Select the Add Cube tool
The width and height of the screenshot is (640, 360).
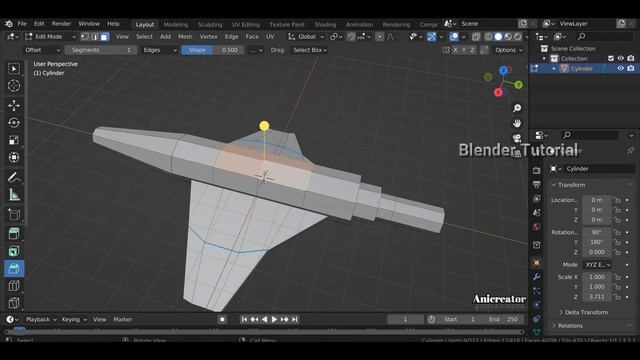[x=14, y=214]
